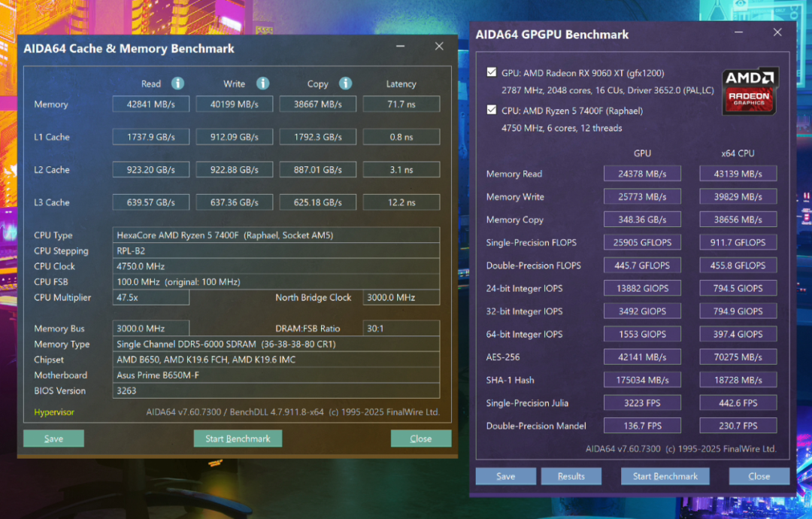This screenshot has height=519, width=812.
Task: Click Chipset field AMD B650
Action: [276, 360]
